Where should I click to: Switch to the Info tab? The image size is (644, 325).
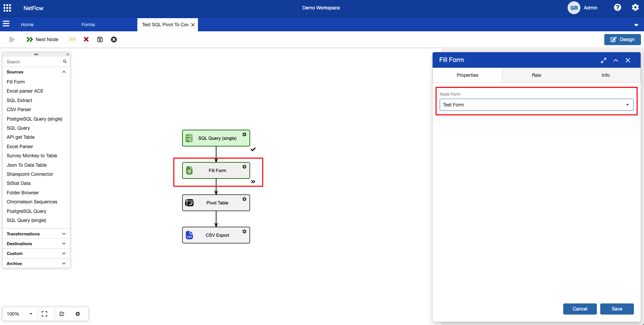click(605, 75)
